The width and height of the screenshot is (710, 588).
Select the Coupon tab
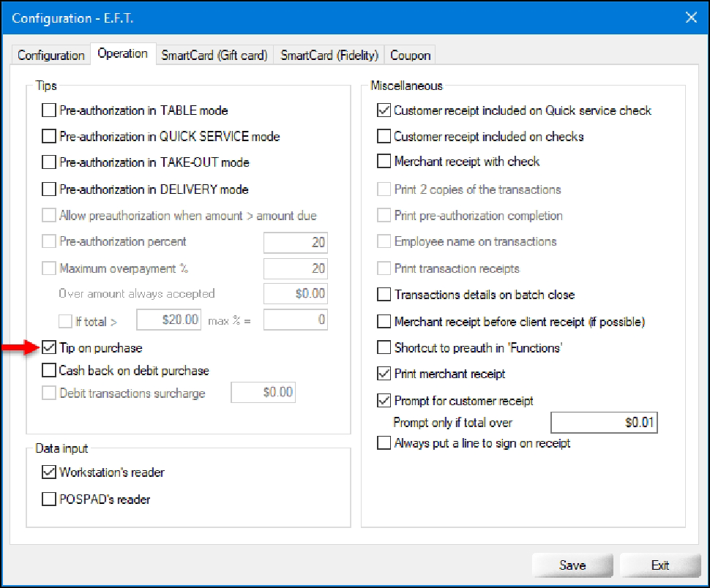(x=410, y=56)
